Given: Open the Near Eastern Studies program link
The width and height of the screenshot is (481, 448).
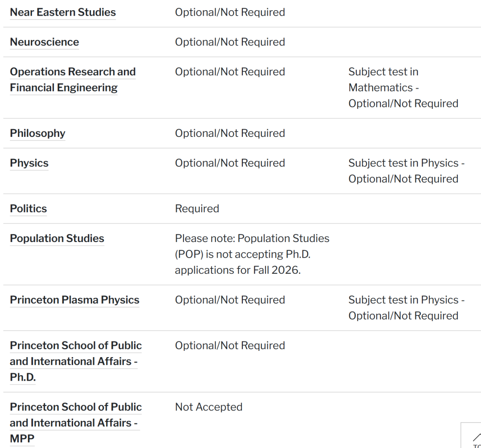Looking at the screenshot, I should click(63, 12).
